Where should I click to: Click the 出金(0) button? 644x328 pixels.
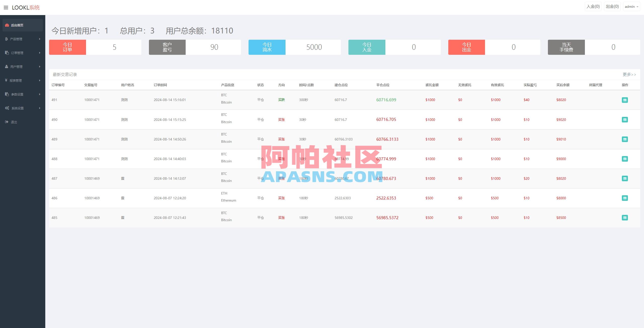pos(612,6)
